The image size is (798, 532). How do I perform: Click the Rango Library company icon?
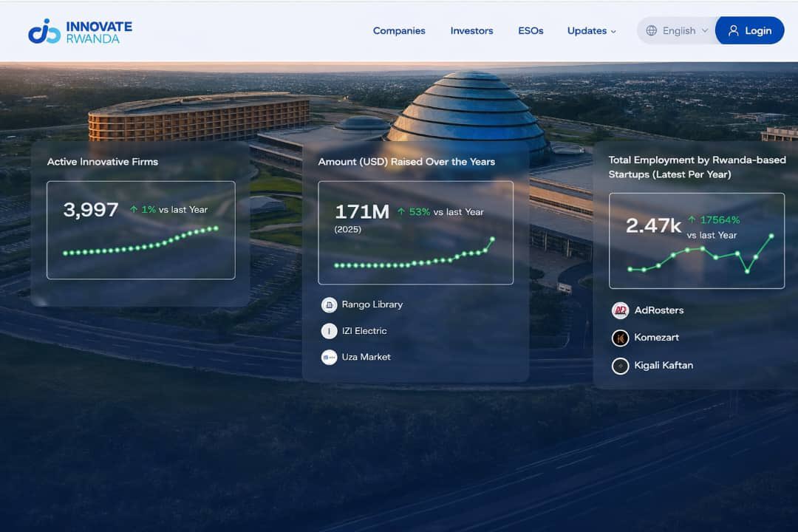(x=329, y=304)
